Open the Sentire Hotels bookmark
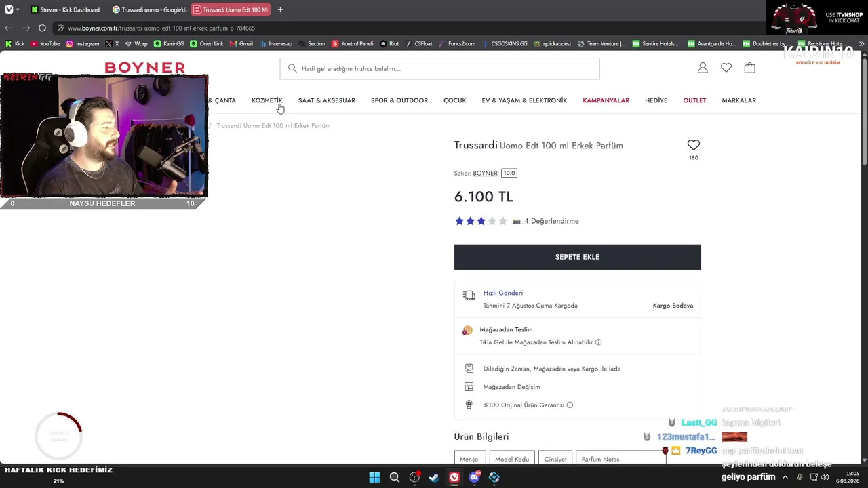This screenshot has height=488, width=868. point(656,43)
